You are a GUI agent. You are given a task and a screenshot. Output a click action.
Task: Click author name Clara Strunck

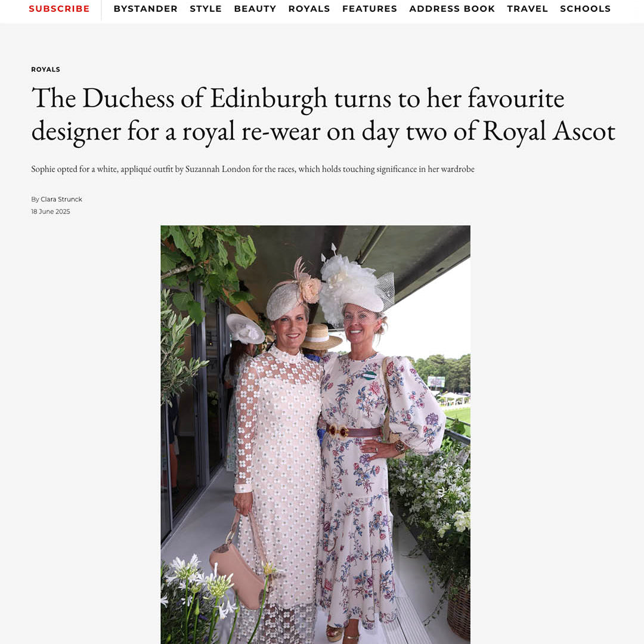pos(61,199)
